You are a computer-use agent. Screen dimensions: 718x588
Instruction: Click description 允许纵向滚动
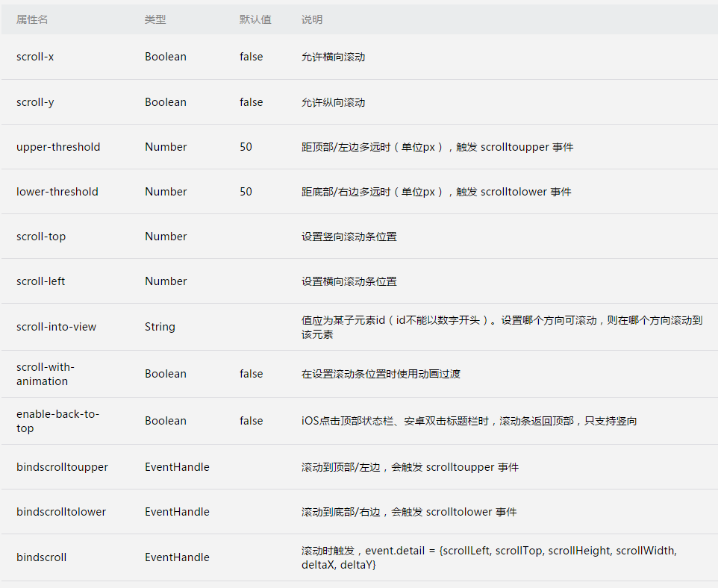(334, 102)
